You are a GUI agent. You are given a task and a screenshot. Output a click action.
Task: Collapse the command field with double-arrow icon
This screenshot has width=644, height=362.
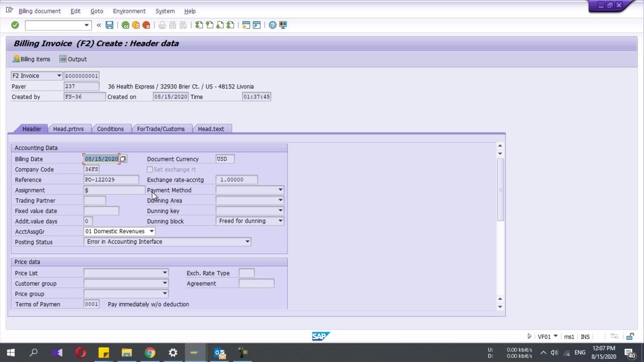[99, 25]
